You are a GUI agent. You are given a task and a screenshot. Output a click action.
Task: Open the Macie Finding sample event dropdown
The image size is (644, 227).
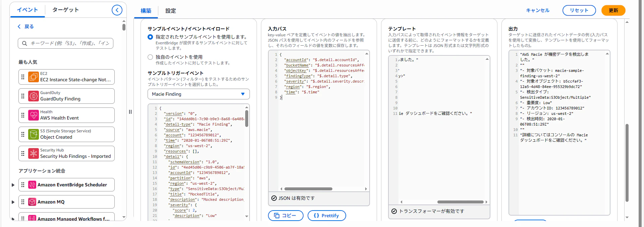coord(199,94)
